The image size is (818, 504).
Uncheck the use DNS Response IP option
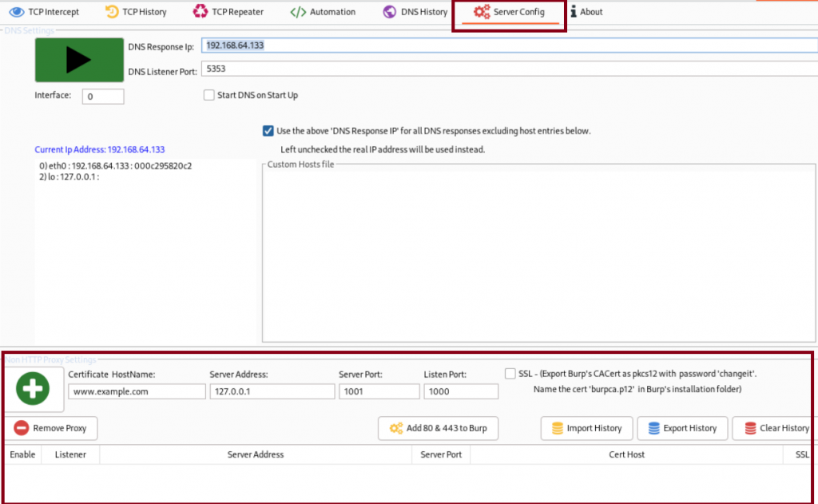[x=268, y=131]
